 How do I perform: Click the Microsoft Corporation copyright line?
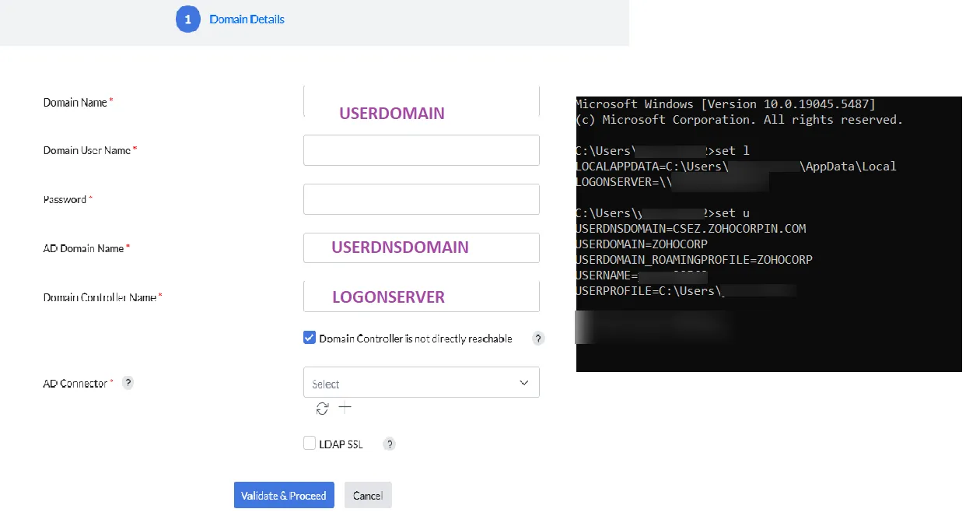click(739, 120)
